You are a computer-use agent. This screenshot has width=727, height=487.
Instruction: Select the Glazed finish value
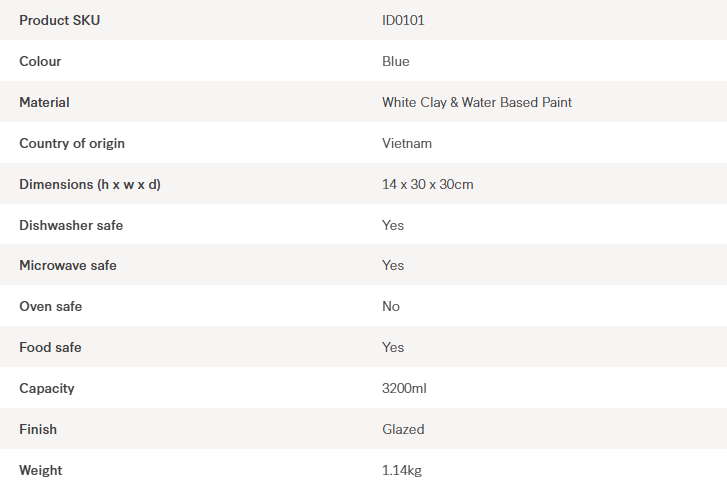pos(403,429)
